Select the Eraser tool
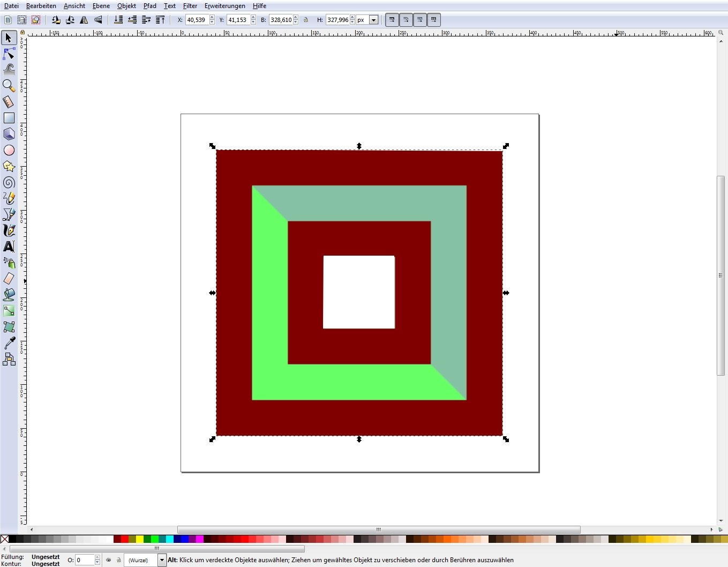Screen dimensions: 728x567 [x=9, y=279]
